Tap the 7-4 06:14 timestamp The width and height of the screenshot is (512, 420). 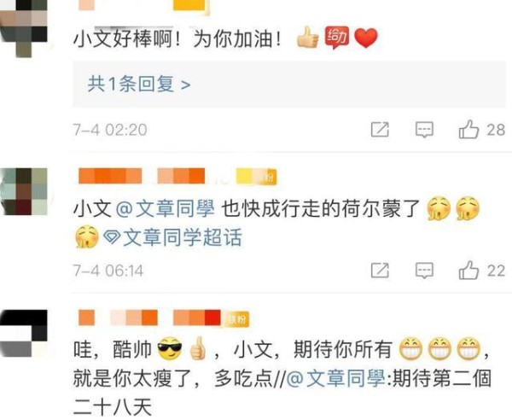click(x=108, y=271)
